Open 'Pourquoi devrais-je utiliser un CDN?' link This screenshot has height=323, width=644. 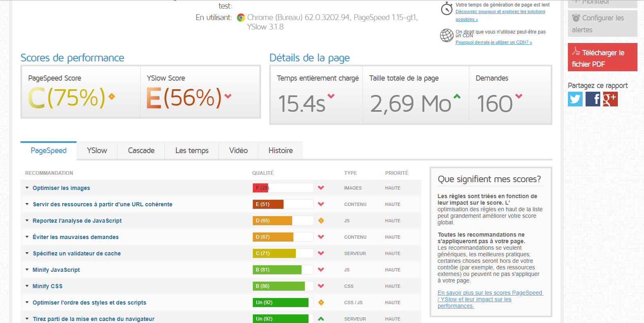pos(494,42)
